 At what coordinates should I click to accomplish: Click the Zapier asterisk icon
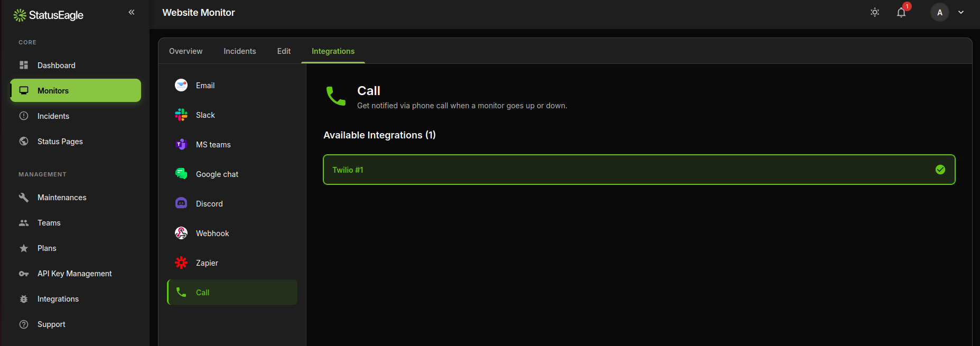pyautogui.click(x=181, y=263)
